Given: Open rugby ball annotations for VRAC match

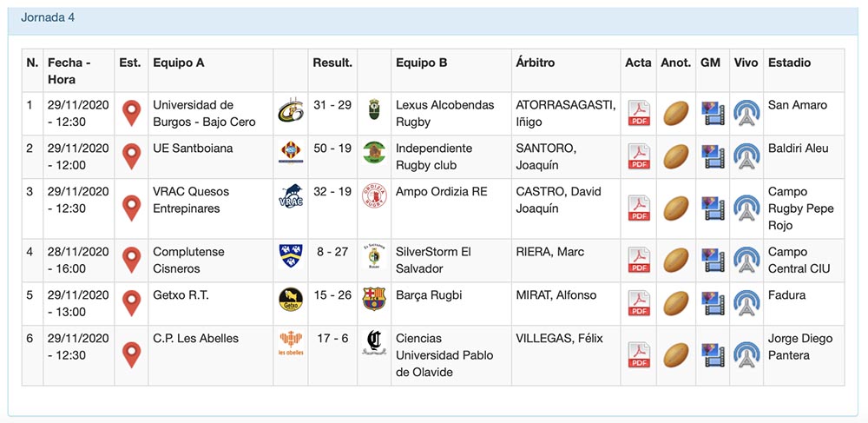Looking at the screenshot, I should 676,208.
